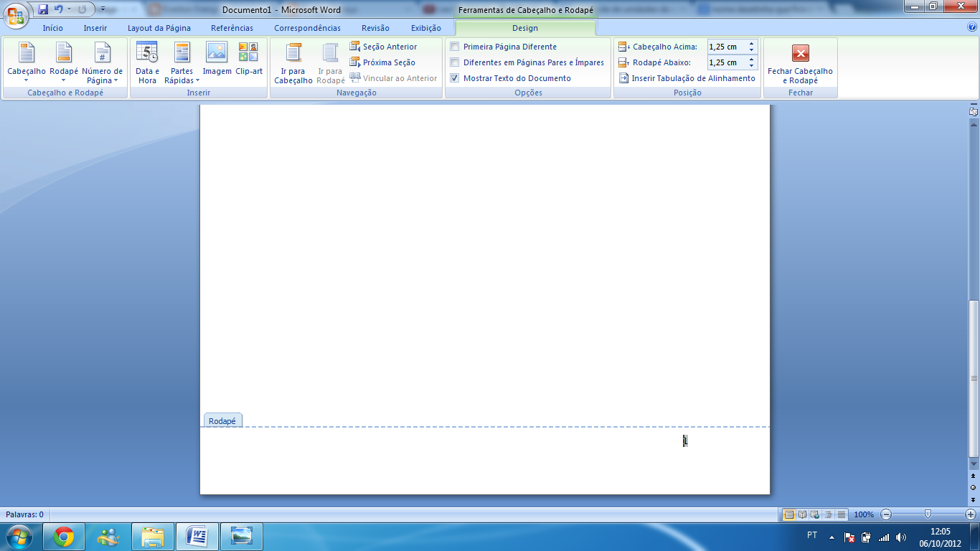Customize Quick Access Toolbar dropdown
This screenshot has height=551, width=980.
pyautogui.click(x=103, y=9)
